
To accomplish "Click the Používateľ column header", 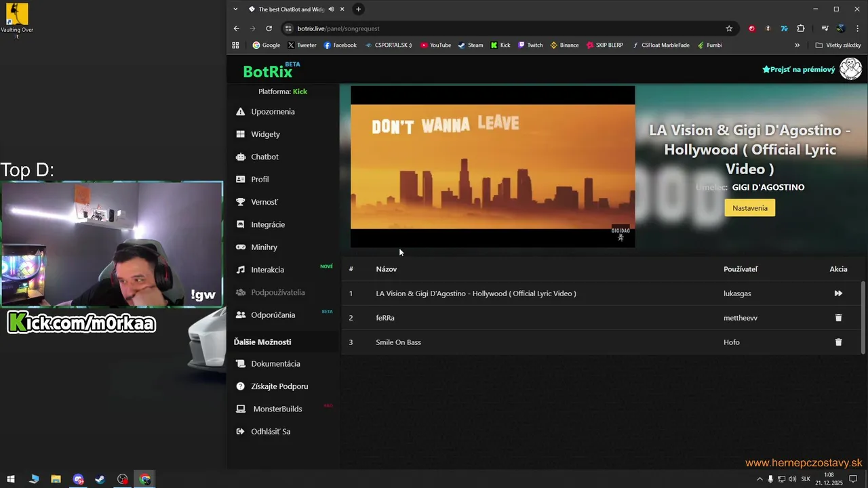I will 741,269.
